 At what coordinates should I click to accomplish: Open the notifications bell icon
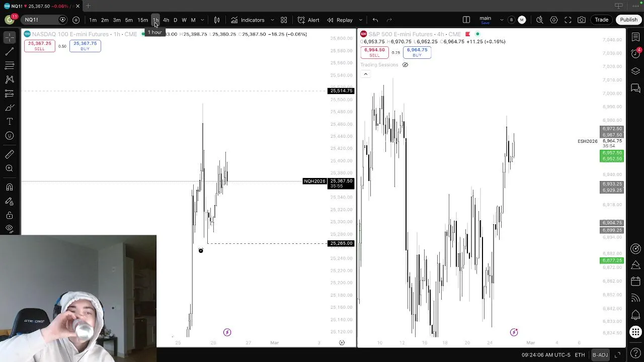[635, 315]
